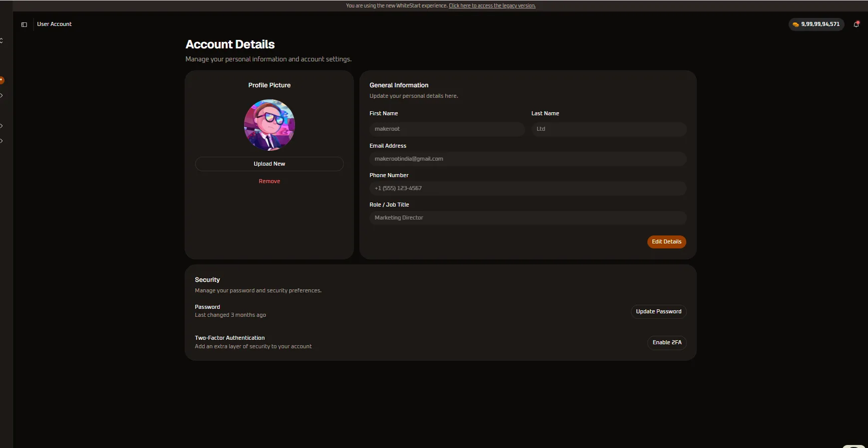868x448 pixels.
Task: Click the Profile Picture card title
Action: [x=270, y=85]
